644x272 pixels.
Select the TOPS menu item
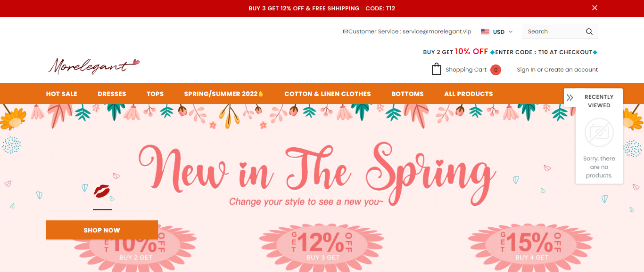(x=155, y=94)
